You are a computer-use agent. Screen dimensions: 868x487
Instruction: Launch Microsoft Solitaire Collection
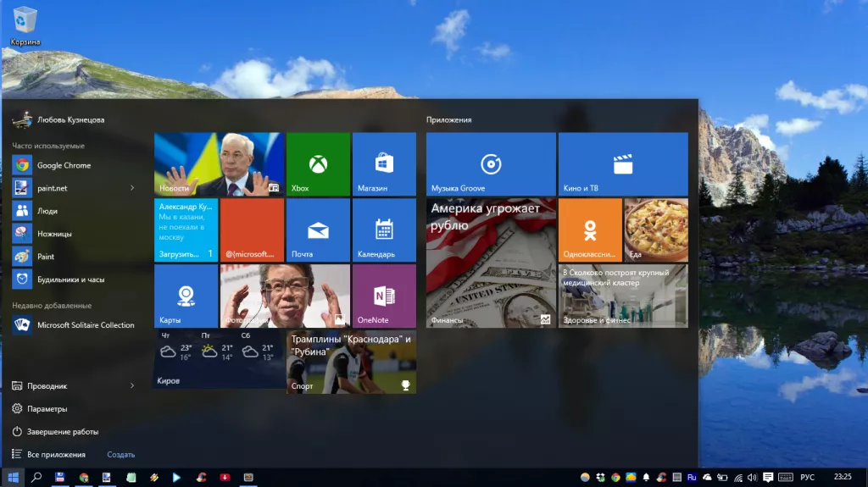74,325
